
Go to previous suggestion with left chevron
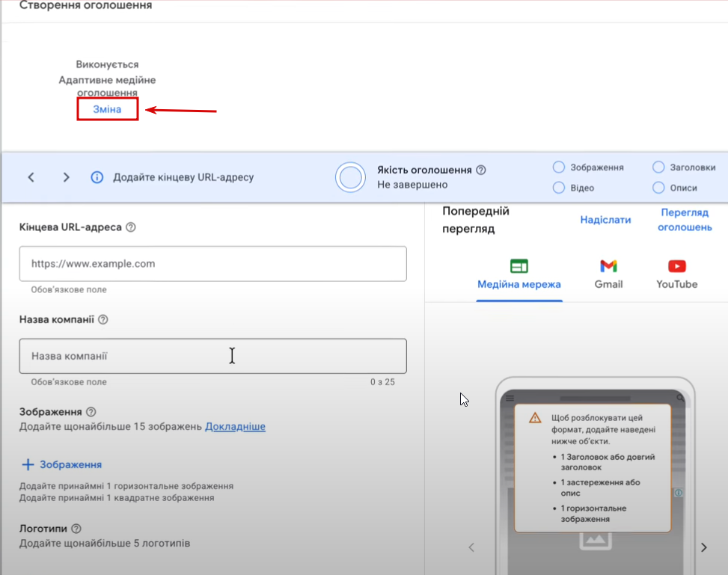(31, 177)
